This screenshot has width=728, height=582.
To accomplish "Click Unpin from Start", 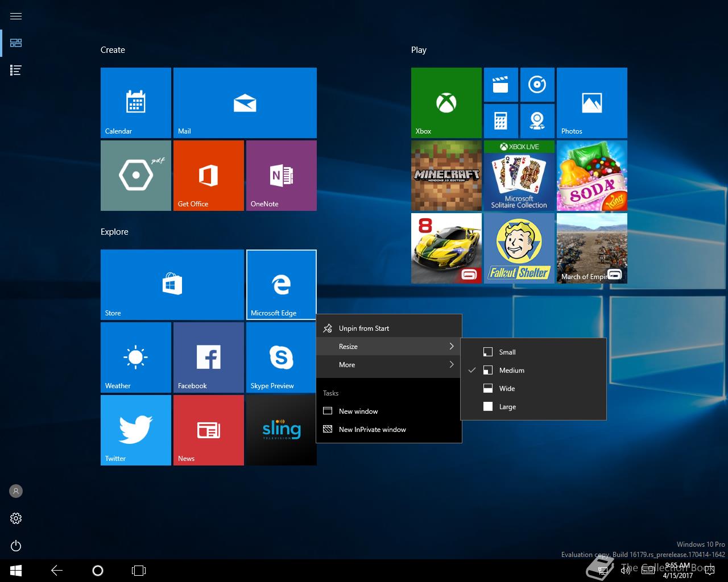I will tap(364, 328).
